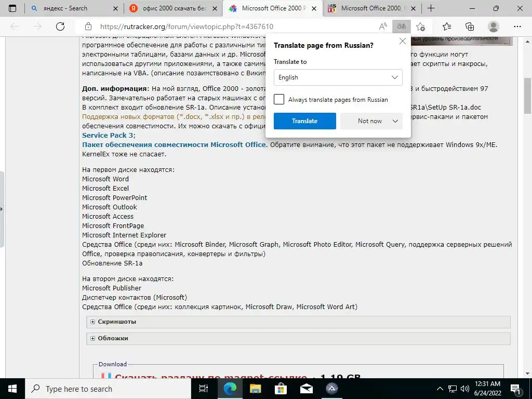532x399 pixels.
Task: Click the Type here to search box
Action: coord(108,389)
